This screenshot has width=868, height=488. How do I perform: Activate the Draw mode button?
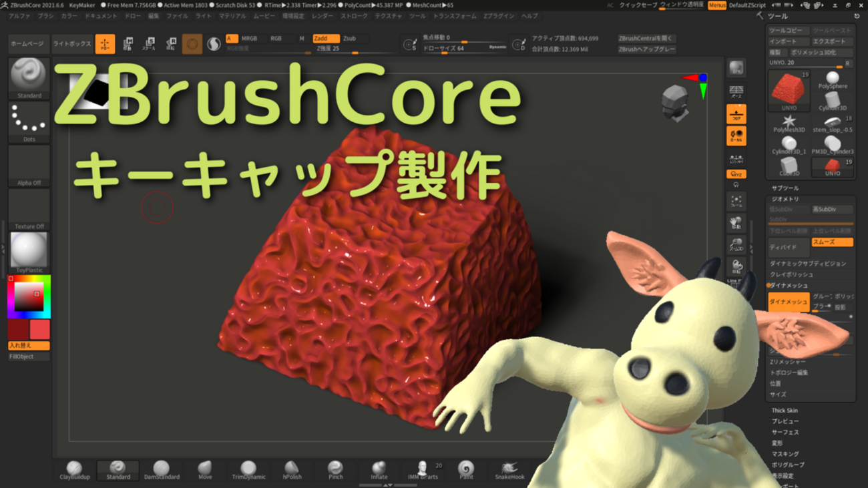point(105,44)
